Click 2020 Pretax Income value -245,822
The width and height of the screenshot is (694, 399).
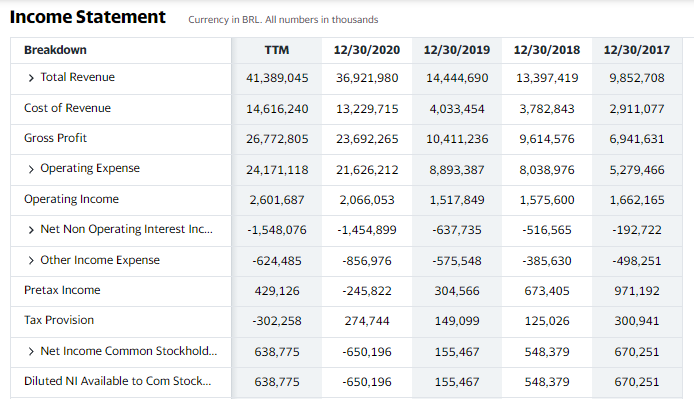click(x=367, y=291)
